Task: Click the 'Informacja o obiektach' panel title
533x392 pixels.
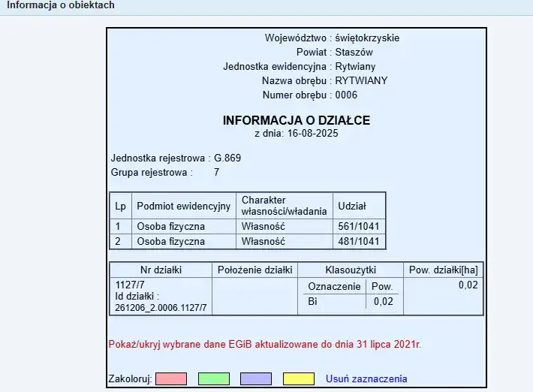Action: pyautogui.click(x=61, y=6)
